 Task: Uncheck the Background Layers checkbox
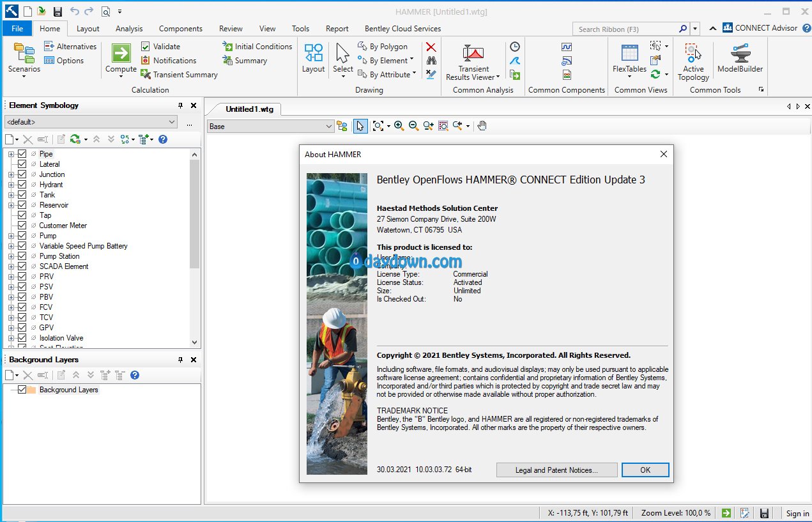[22, 390]
